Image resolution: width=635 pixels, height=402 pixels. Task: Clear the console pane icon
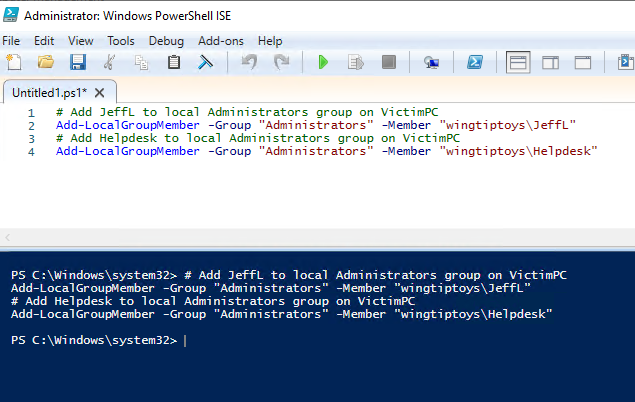206,62
